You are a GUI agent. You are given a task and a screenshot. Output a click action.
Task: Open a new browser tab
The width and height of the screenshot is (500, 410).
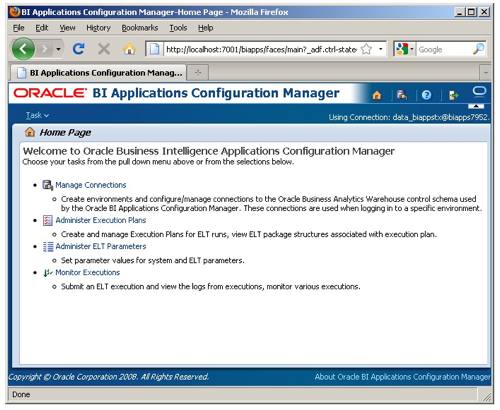click(198, 73)
